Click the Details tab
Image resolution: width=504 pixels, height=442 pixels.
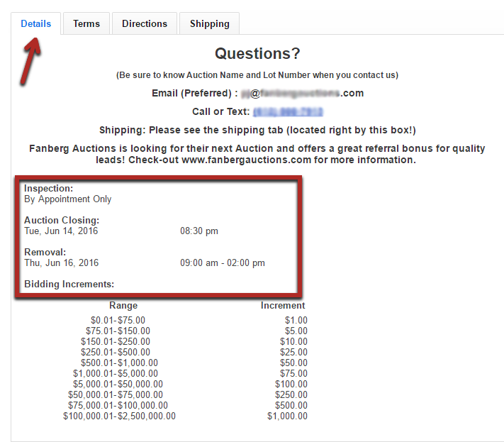[36, 23]
